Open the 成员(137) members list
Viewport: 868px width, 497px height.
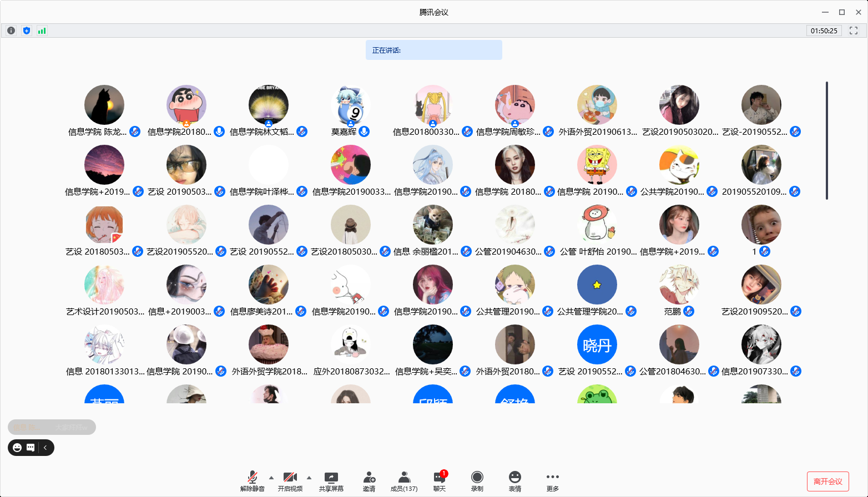tap(404, 481)
